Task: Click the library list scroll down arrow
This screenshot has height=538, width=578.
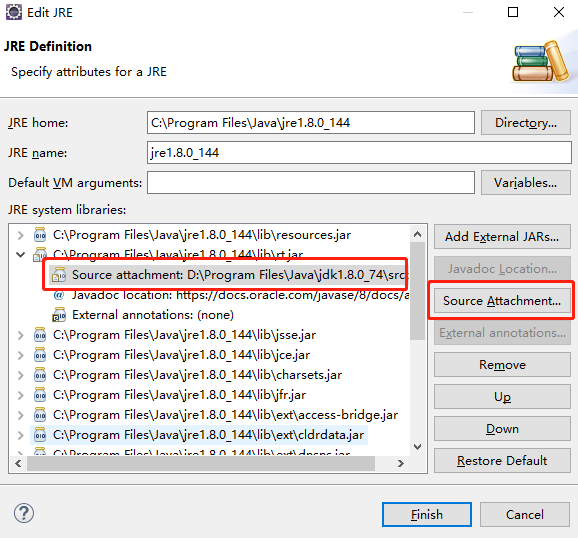Action: [x=417, y=447]
